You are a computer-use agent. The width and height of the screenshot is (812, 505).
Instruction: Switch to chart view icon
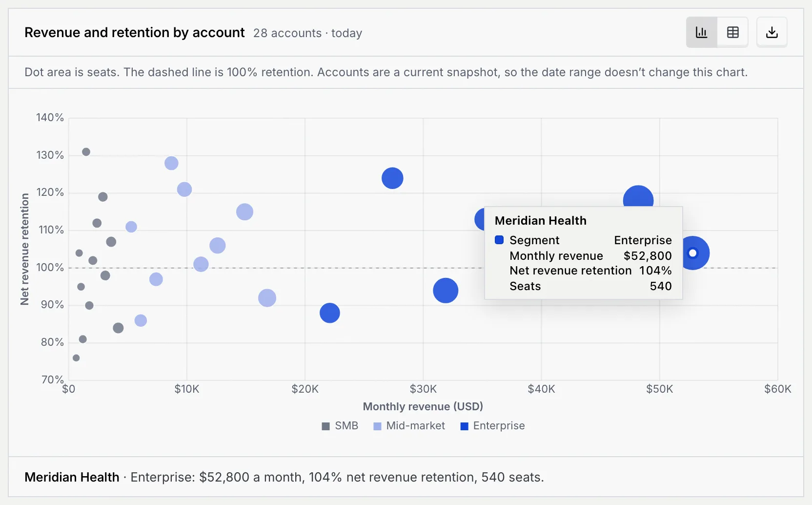(x=701, y=32)
